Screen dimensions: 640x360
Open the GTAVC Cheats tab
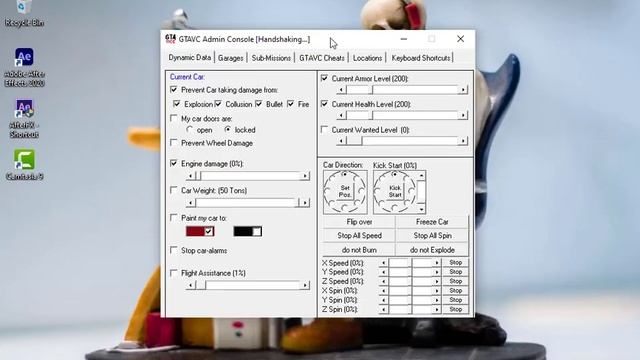(322, 58)
